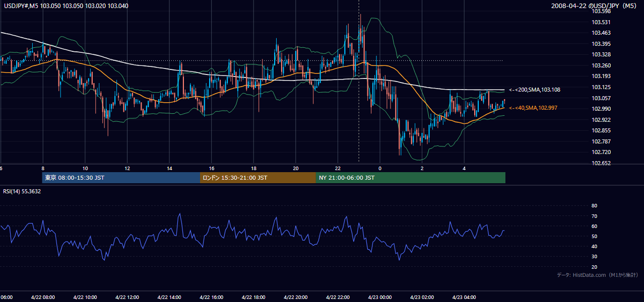
Task: Click the RSI 50 level label
Action: (x=594, y=236)
